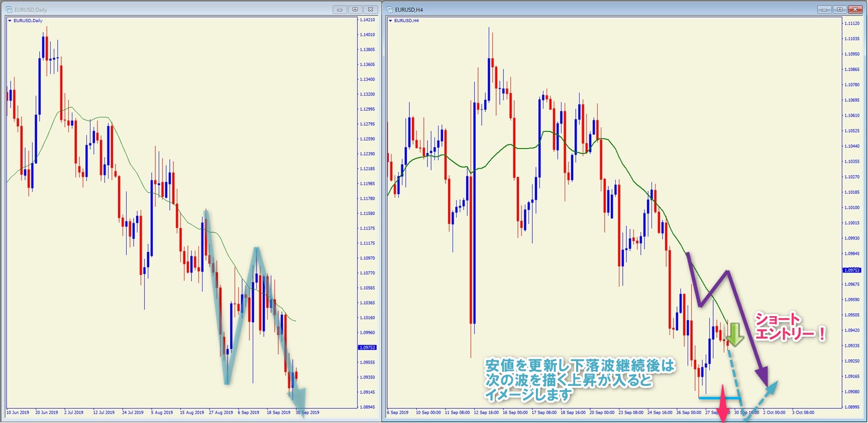The image size is (868, 423).
Task: Click the chart icon in the EURUSD,H4 title bar
Action: coord(390,10)
